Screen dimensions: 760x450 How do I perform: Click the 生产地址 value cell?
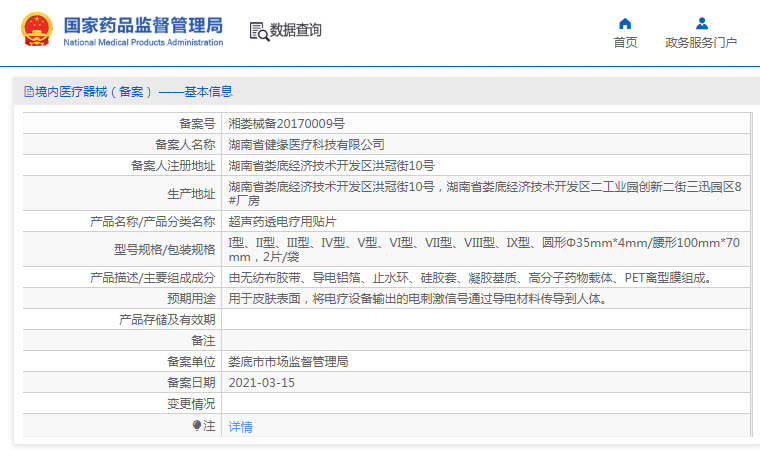486,193
